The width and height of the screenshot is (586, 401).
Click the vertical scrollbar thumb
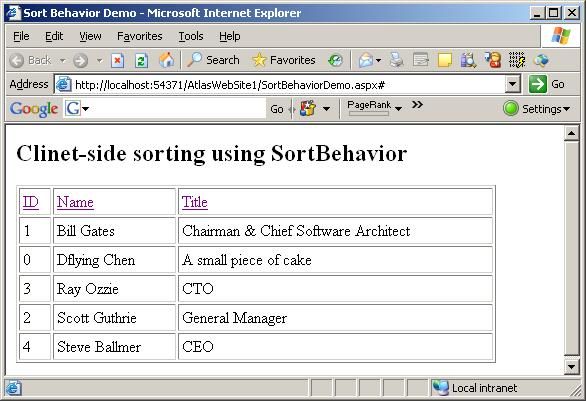coord(571,248)
